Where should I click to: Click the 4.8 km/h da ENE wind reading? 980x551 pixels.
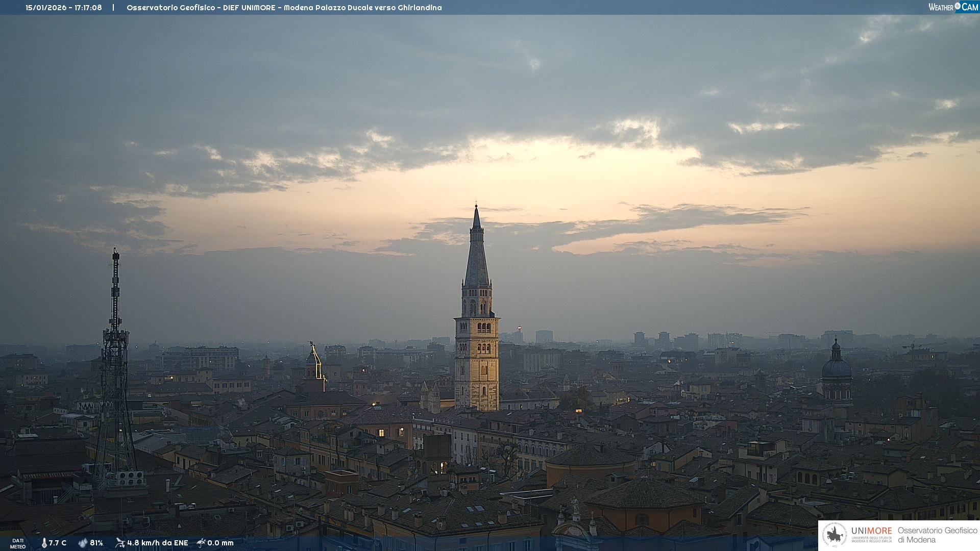pyautogui.click(x=158, y=543)
